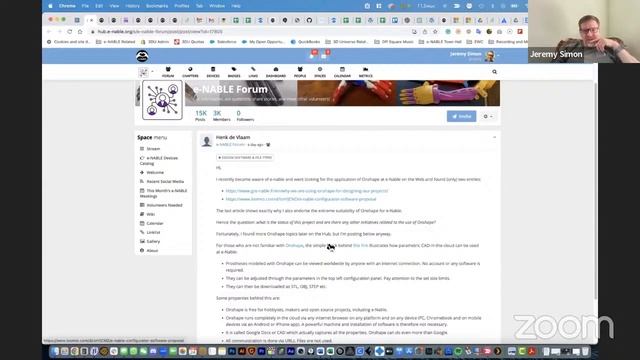Expand the space chooser dropdown
This screenshot has height=360, width=640.
146,72
